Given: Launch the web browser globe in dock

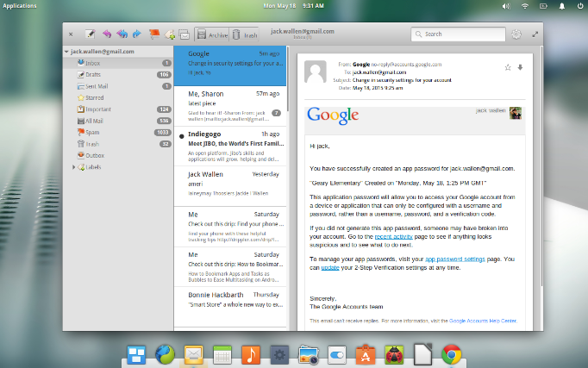Looking at the screenshot, I should [165, 354].
